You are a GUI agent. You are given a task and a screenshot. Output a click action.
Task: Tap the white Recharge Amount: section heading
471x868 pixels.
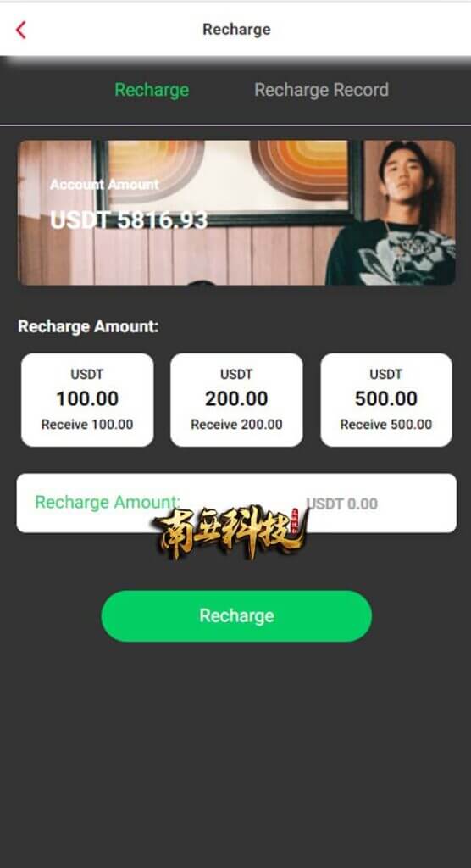[x=89, y=326]
